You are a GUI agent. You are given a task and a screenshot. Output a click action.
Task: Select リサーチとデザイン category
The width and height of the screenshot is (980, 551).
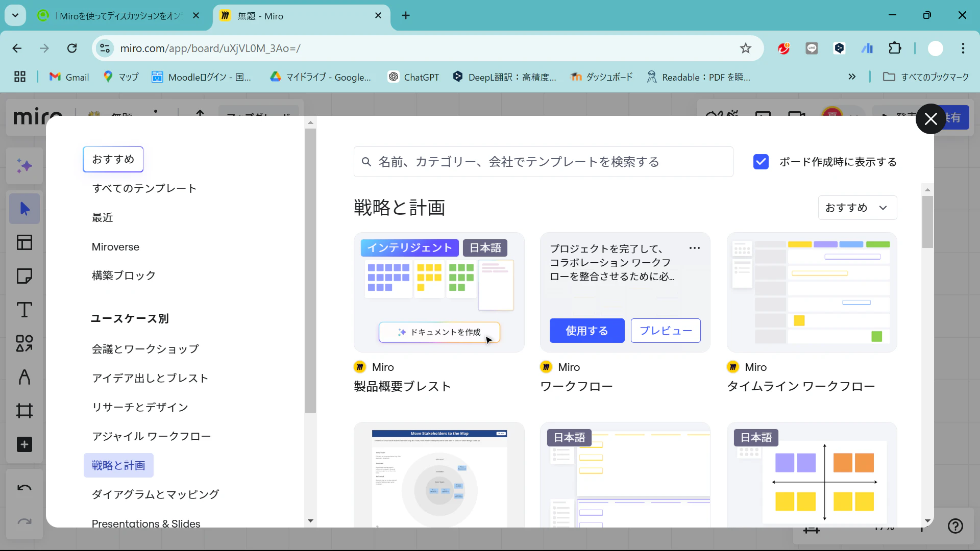tap(140, 408)
